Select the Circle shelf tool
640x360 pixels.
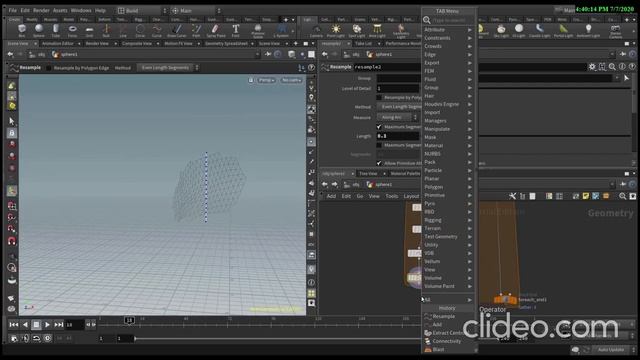(140, 30)
